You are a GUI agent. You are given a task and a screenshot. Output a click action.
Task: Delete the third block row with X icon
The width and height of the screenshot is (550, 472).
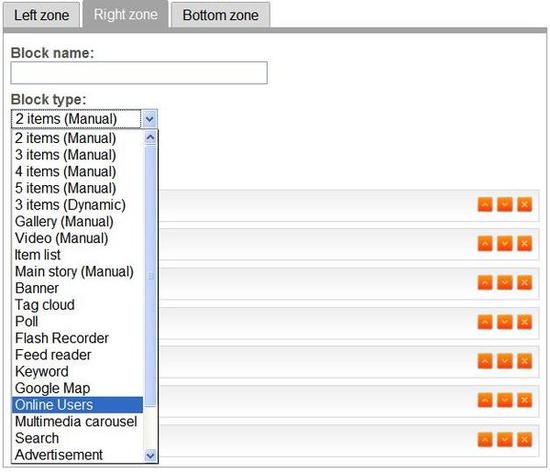pos(524,283)
